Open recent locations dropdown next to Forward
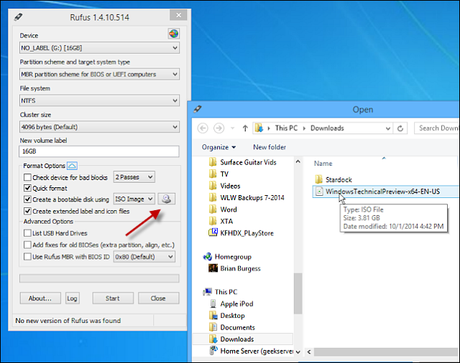This screenshot has height=363, width=460. pyautogui.click(x=233, y=128)
